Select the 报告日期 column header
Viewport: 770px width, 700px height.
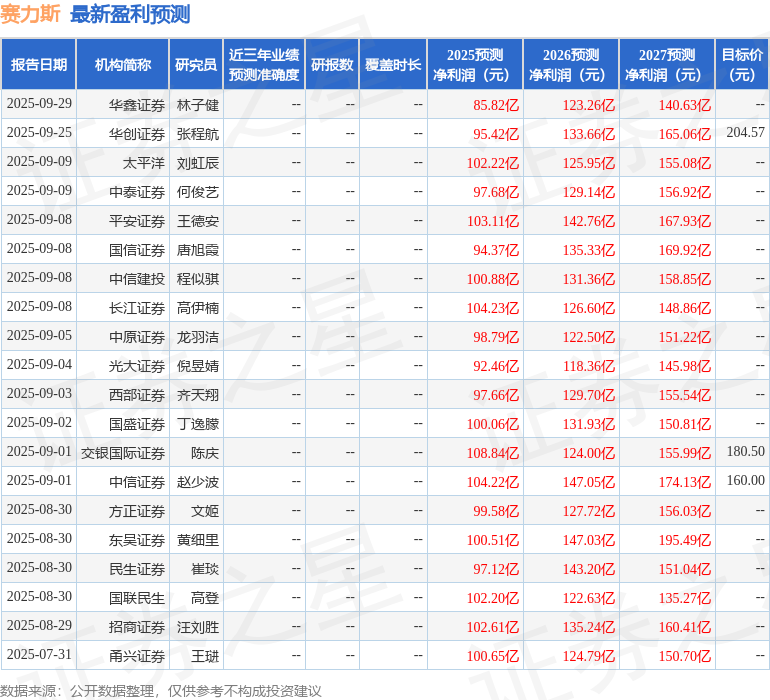[x=39, y=65]
